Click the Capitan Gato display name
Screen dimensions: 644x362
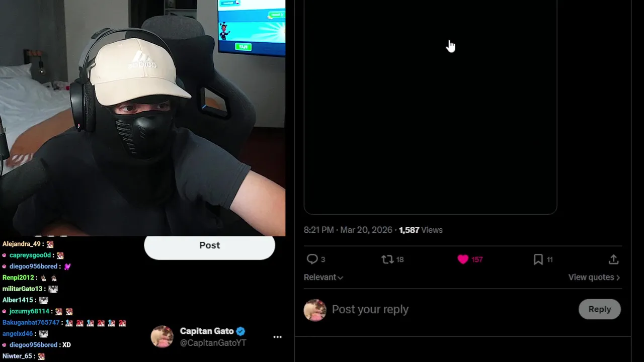click(207, 331)
